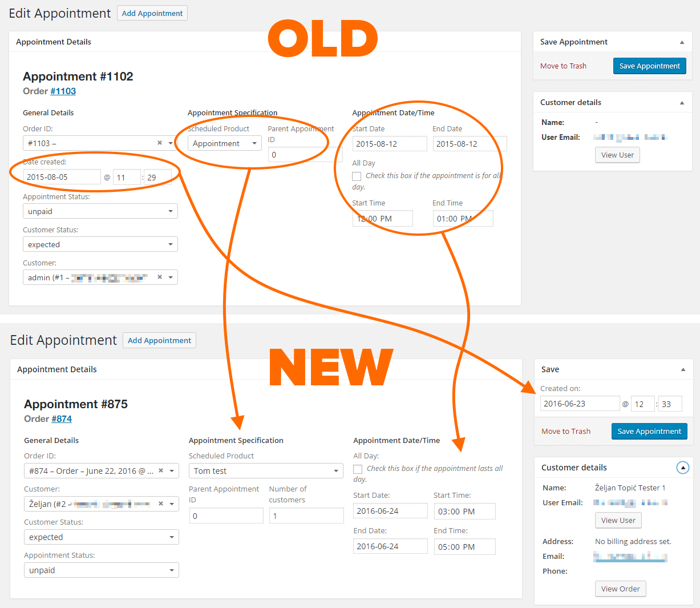Click the Created on hour field 12
This screenshot has width=700, height=608.
tap(643, 404)
